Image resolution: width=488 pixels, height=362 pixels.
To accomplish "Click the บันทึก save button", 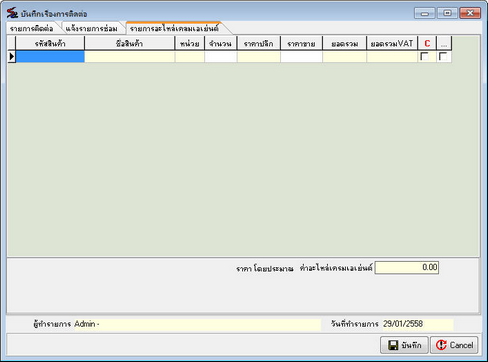I will (405, 345).
